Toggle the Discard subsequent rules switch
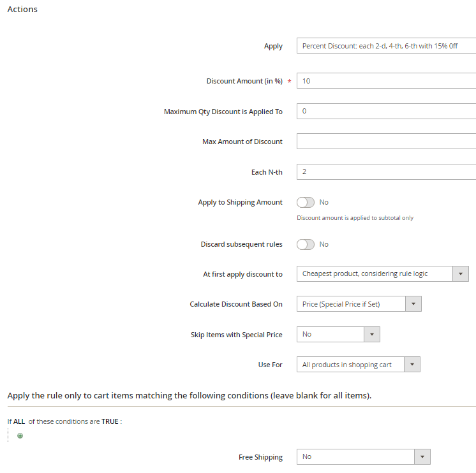 click(306, 244)
